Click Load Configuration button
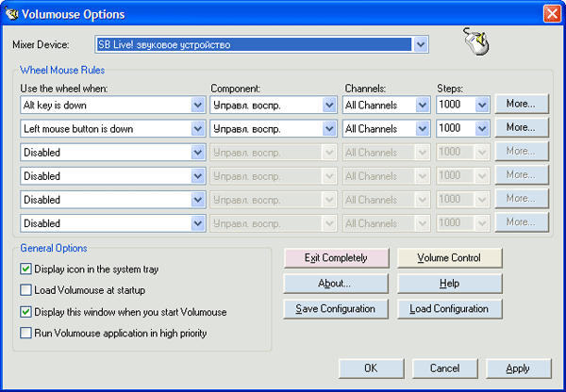 click(449, 309)
